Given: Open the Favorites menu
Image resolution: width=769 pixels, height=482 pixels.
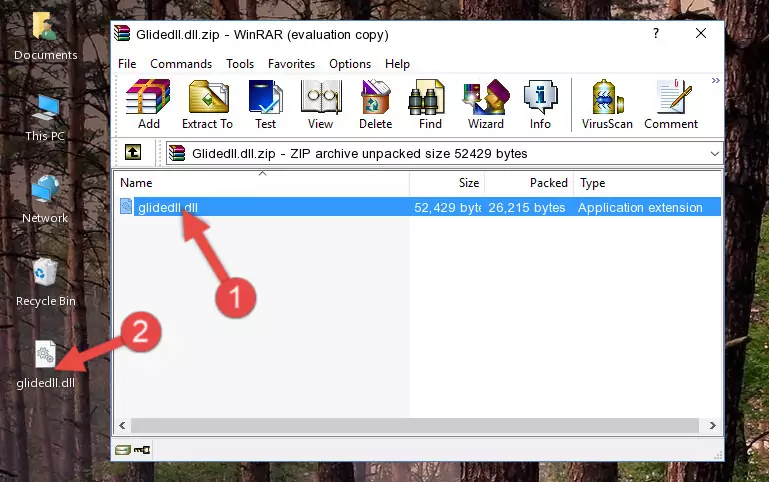Looking at the screenshot, I should pos(291,64).
